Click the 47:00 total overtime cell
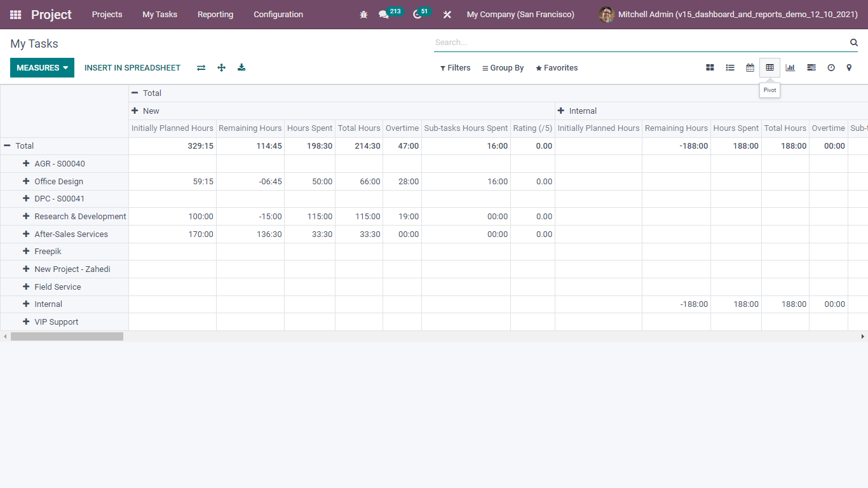Screen dimensions: 868x488 (402, 146)
